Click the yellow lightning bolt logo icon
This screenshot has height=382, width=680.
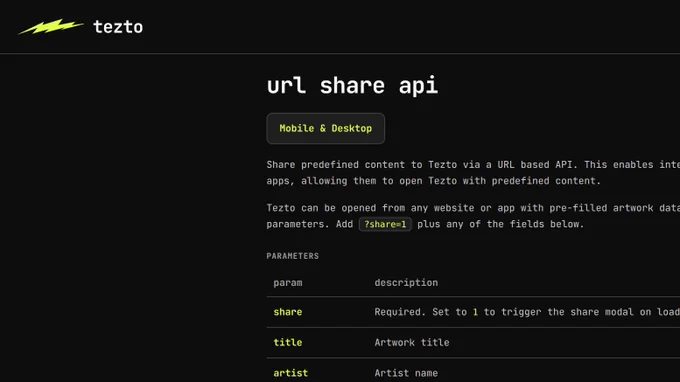click(51, 26)
